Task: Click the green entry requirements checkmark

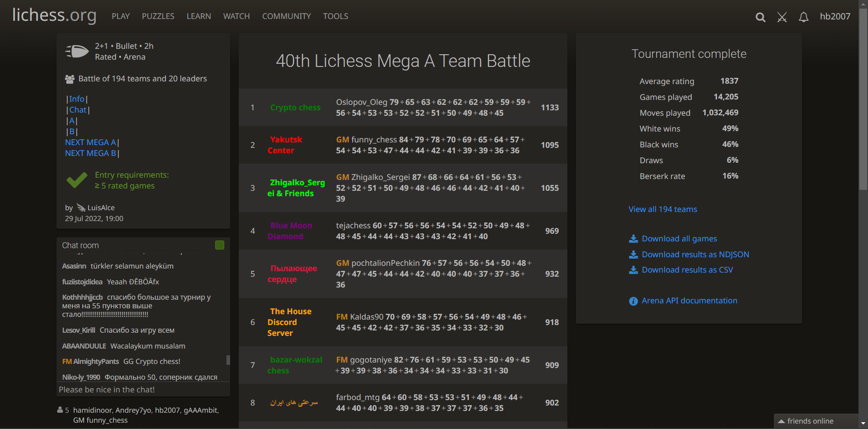Action: [x=77, y=180]
